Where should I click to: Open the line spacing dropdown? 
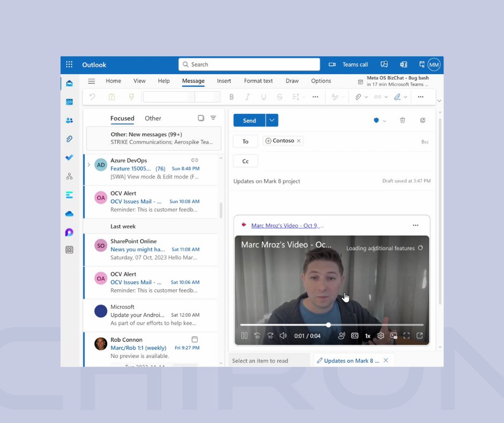(x=304, y=97)
